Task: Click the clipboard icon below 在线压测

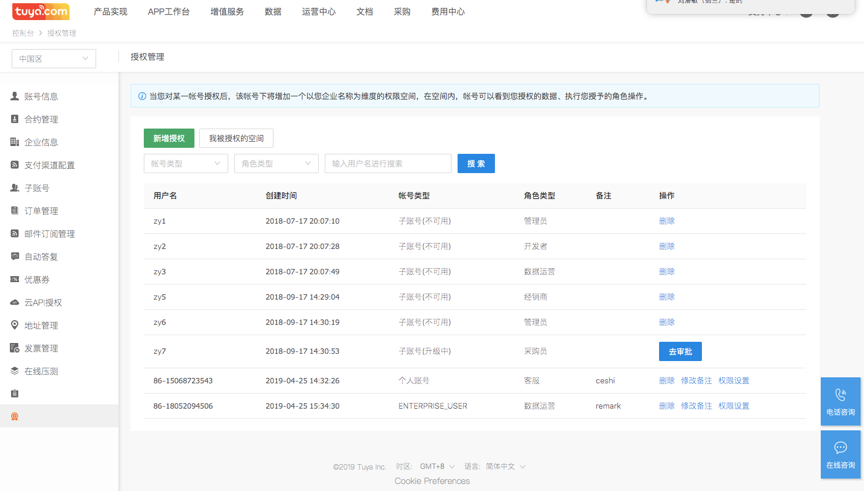Action: 15,393
